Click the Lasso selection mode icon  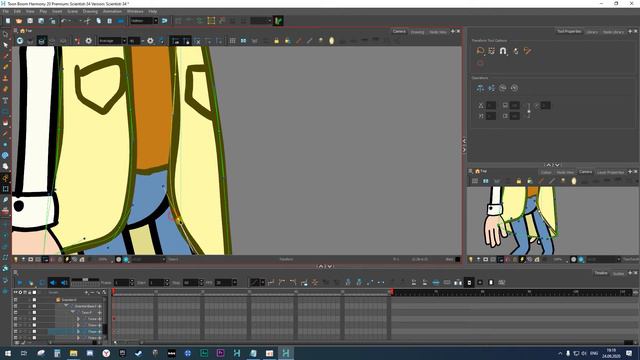480,51
